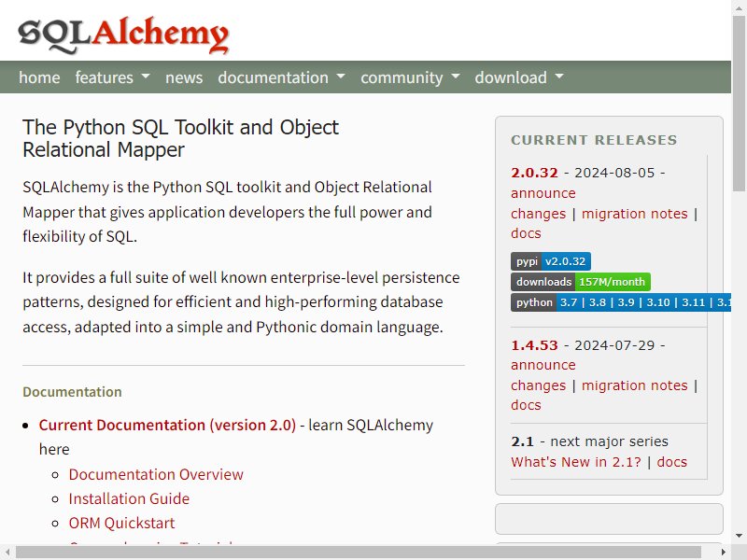Open the Documentation Overview link
This screenshot has width=747, height=560.
click(x=156, y=474)
